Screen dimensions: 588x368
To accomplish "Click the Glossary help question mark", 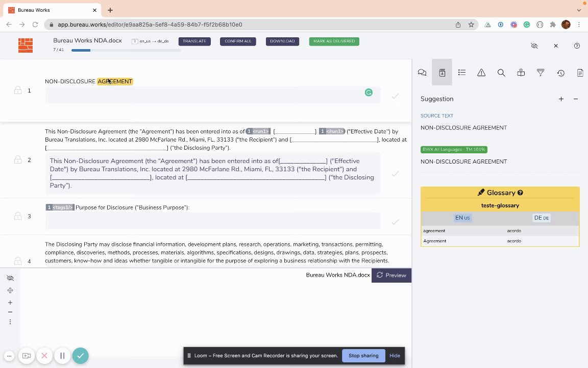I will (x=520, y=193).
